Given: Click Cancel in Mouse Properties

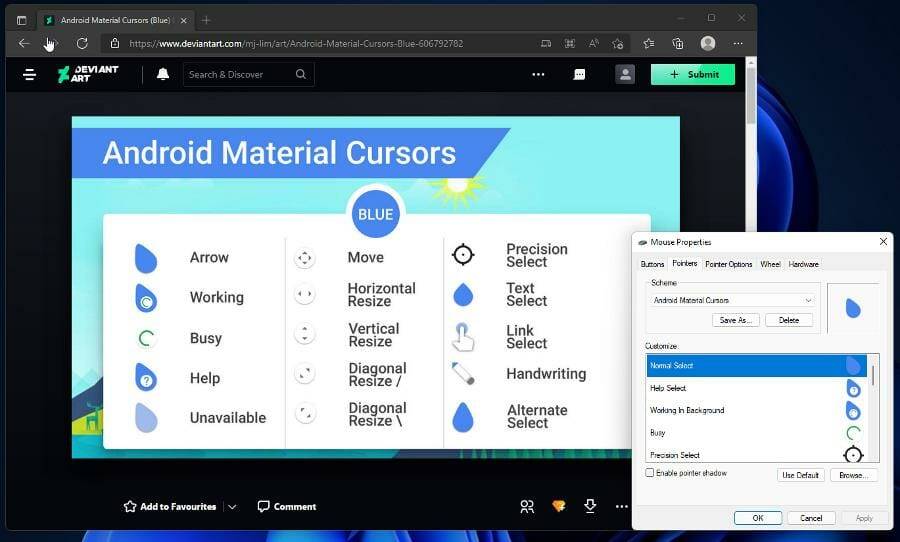Looking at the screenshot, I should click(811, 518).
